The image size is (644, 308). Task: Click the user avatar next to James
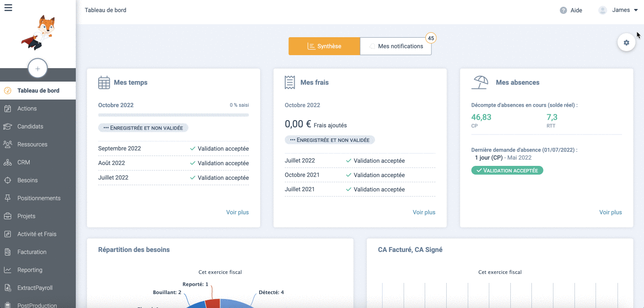(603, 10)
